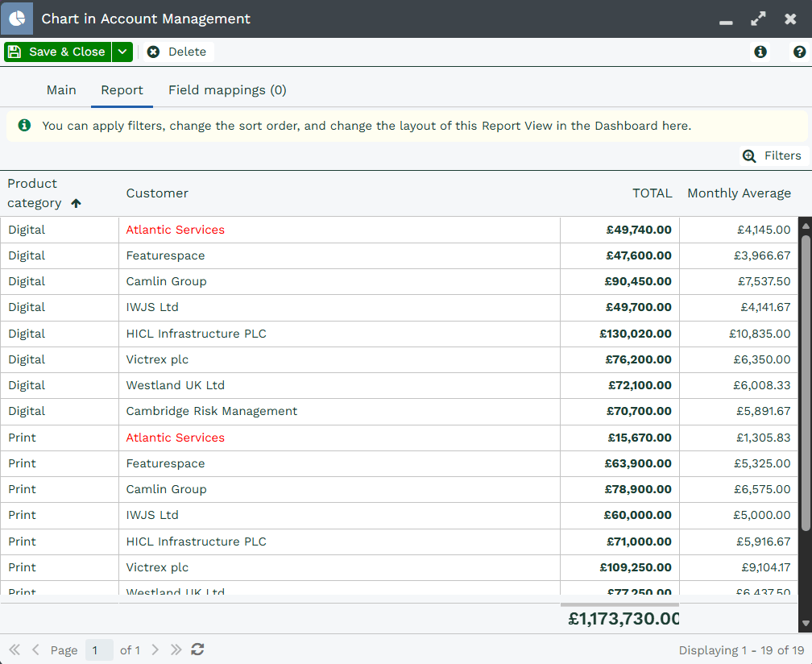
Task: Open the Filters panel
Action: coord(773,156)
